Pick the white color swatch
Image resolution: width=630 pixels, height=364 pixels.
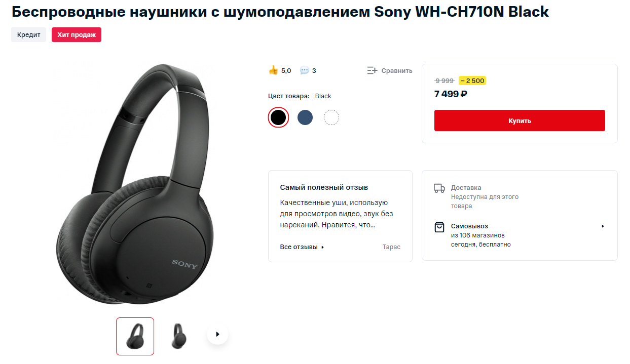(x=331, y=117)
